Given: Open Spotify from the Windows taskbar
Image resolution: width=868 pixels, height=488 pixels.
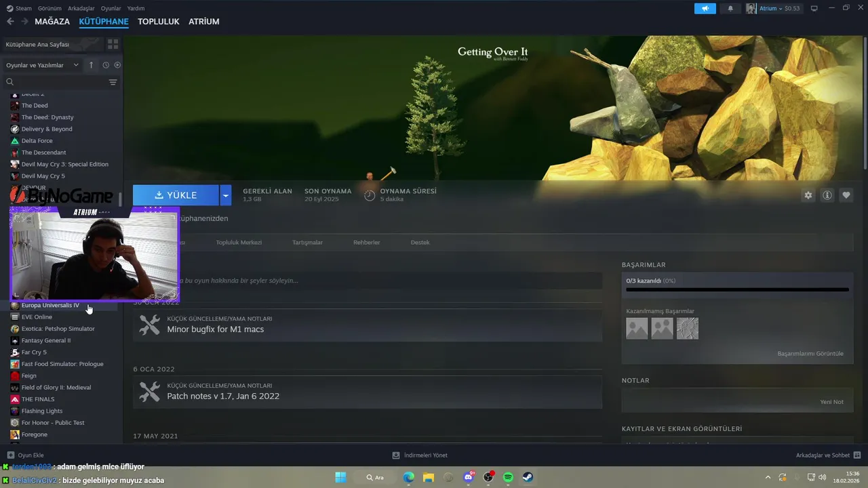Looking at the screenshot, I should point(508,477).
